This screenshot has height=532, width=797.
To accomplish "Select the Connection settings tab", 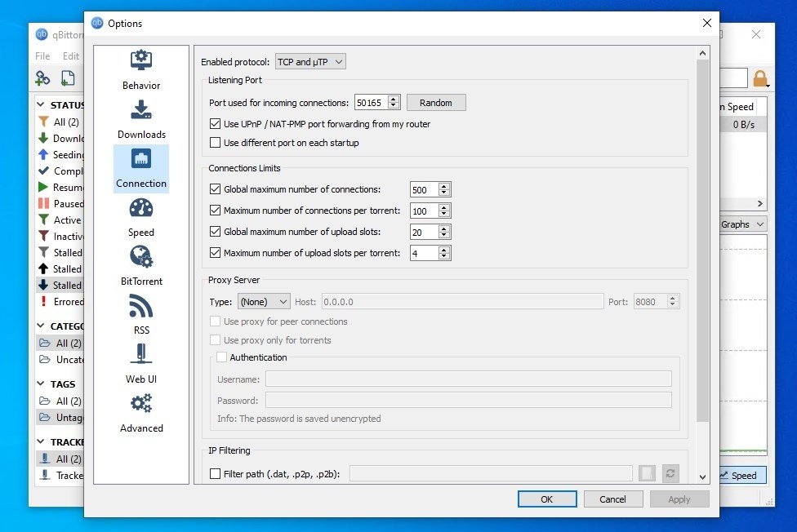I will (x=141, y=169).
